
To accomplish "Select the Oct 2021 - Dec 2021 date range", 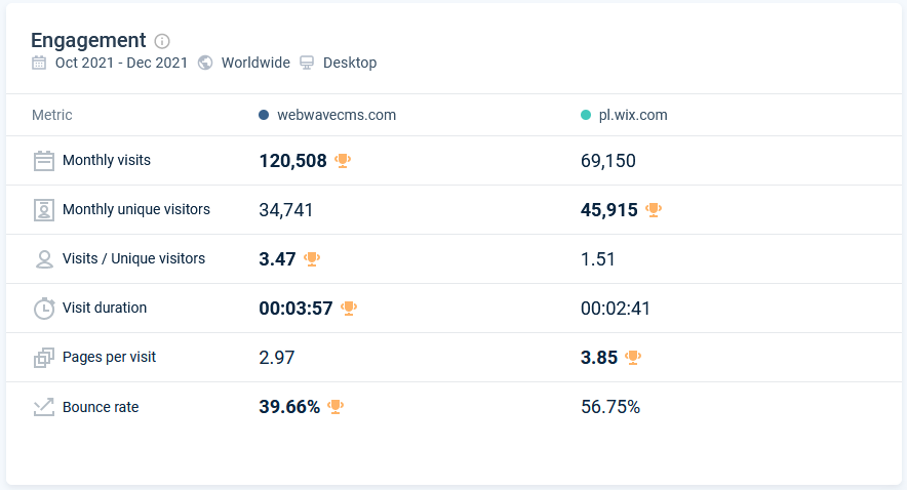I will tap(121, 63).
